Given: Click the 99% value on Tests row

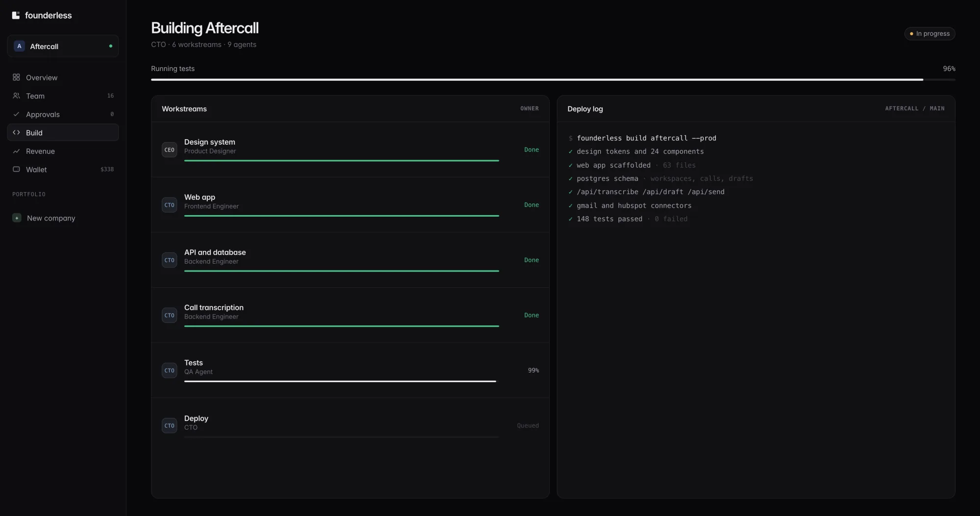Looking at the screenshot, I should [x=533, y=370].
